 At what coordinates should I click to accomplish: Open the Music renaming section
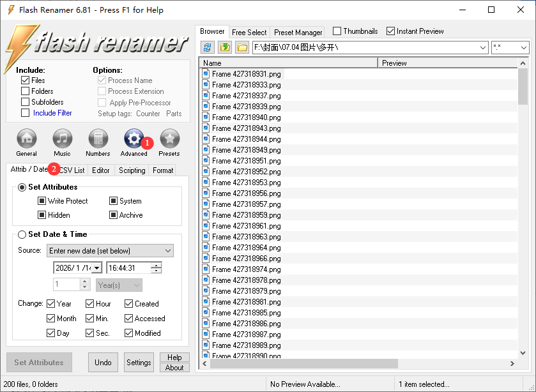62,139
